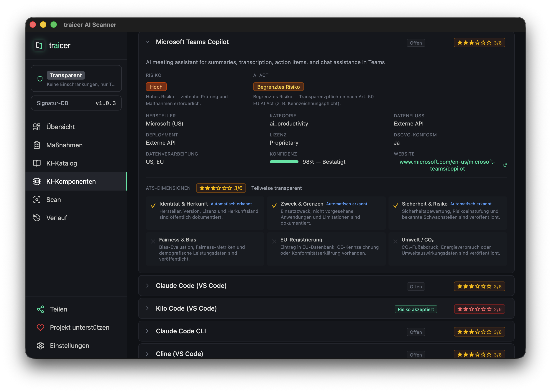Open the microsoft.com teams copilot website link
The image size is (551, 392).
[x=447, y=165]
